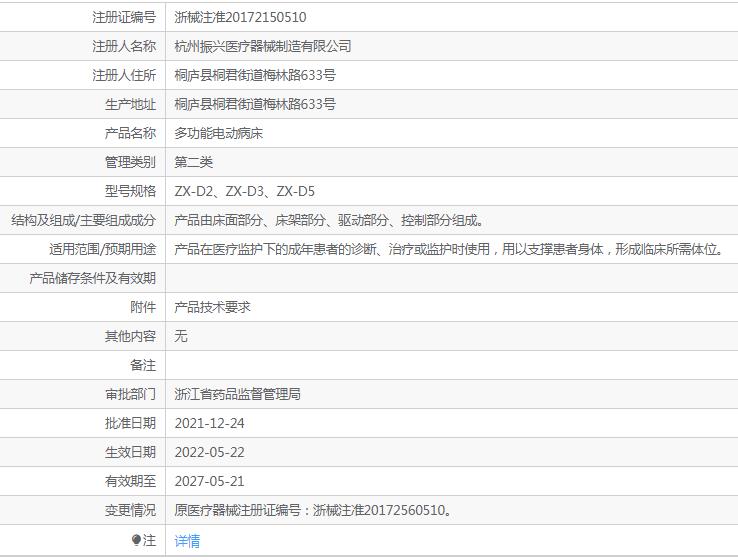Click the structure description starting 产品由床面部分
This screenshot has width=738, height=560.
point(329,220)
